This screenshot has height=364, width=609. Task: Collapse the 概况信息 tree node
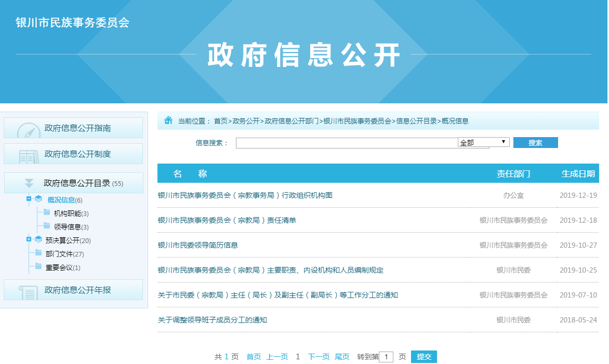(x=29, y=199)
